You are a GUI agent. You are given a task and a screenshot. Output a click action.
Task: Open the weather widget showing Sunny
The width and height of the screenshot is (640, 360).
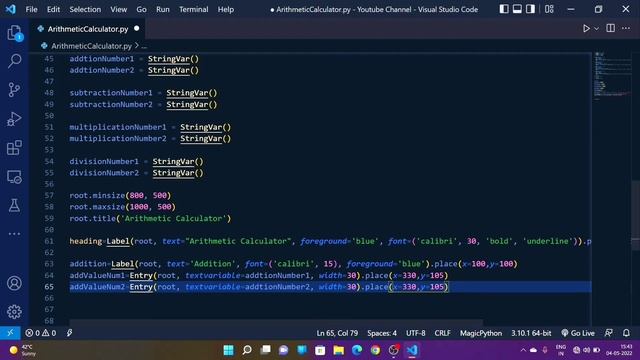point(22,350)
